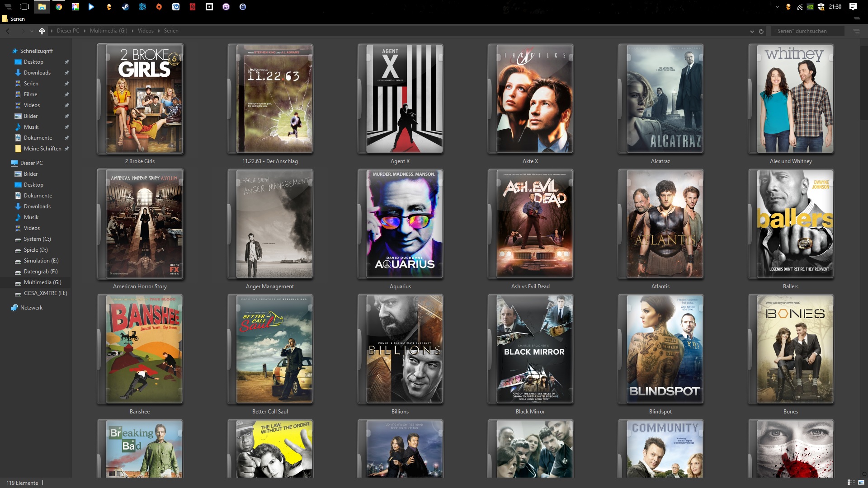Screen dimensions: 868x488
Task: Open the recent locations dropdown
Action: (32, 31)
